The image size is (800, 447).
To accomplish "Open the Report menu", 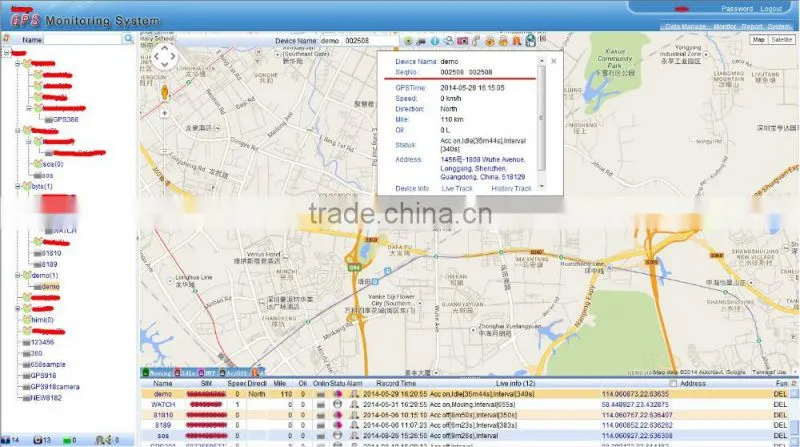I will click(x=752, y=27).
